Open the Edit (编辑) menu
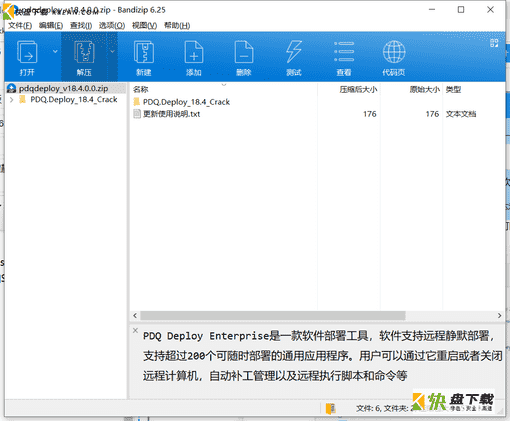510x421 pixels. (x=51, y=26)
